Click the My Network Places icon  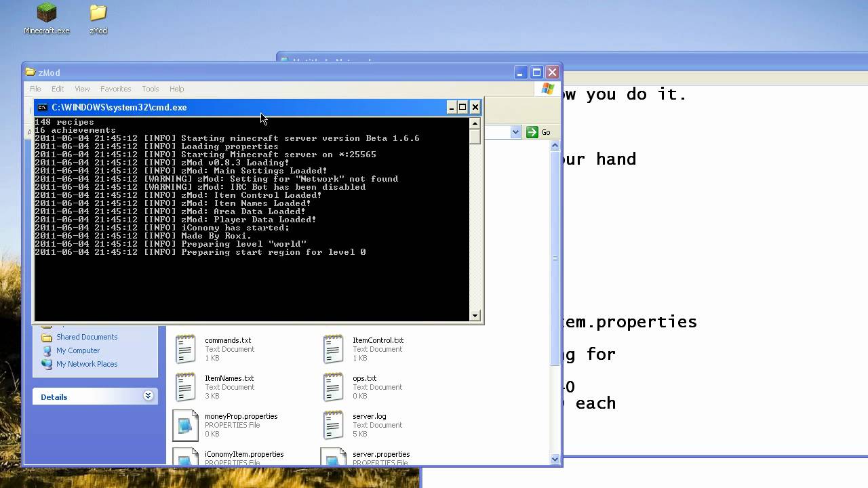(47, 364)
